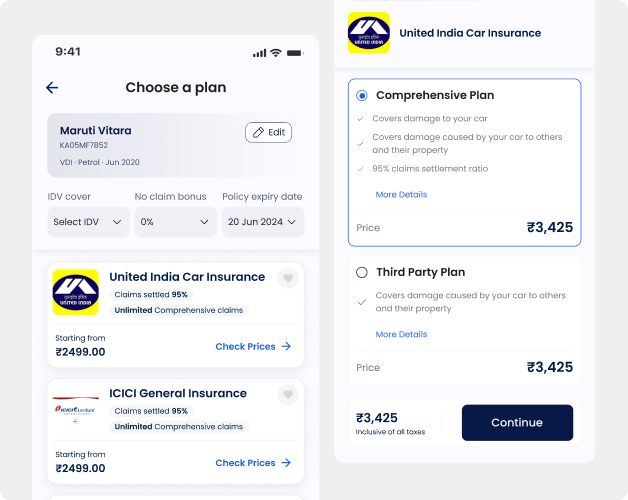The image size is (628, 500).
Task: Edit the Maruti Vitara car details
Action: click(x=268, y=132)
